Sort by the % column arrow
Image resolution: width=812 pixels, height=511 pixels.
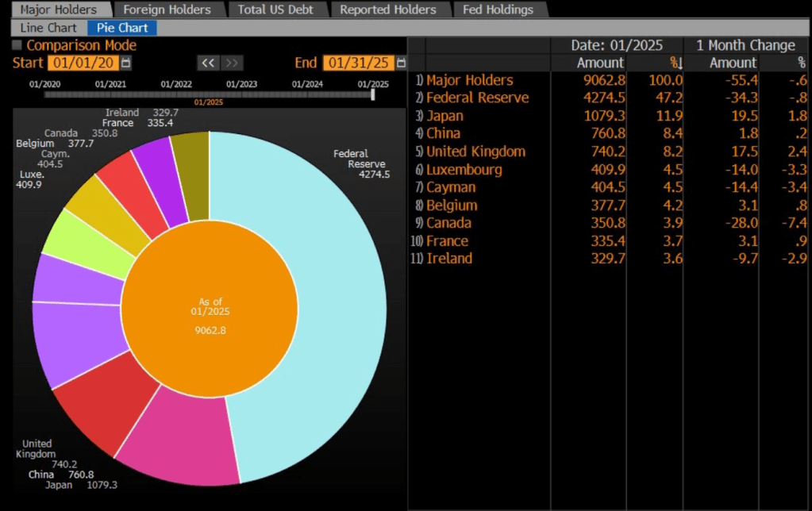click(675, 63)
